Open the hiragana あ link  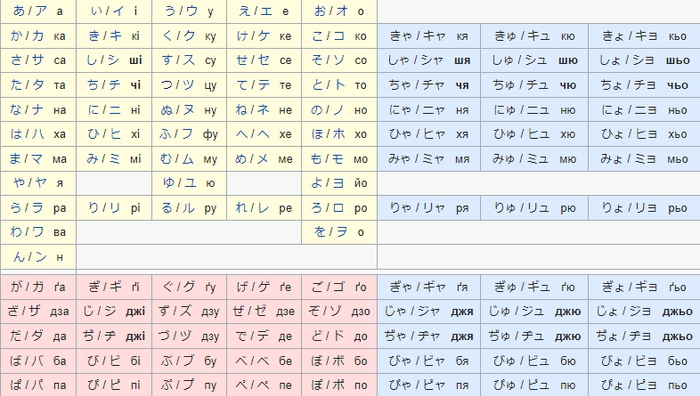[x=19, y=11]
